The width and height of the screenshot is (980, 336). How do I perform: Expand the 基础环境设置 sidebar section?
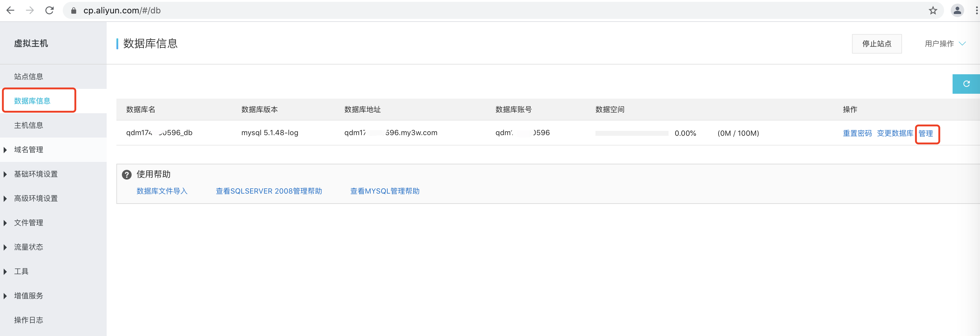(36, 174)
